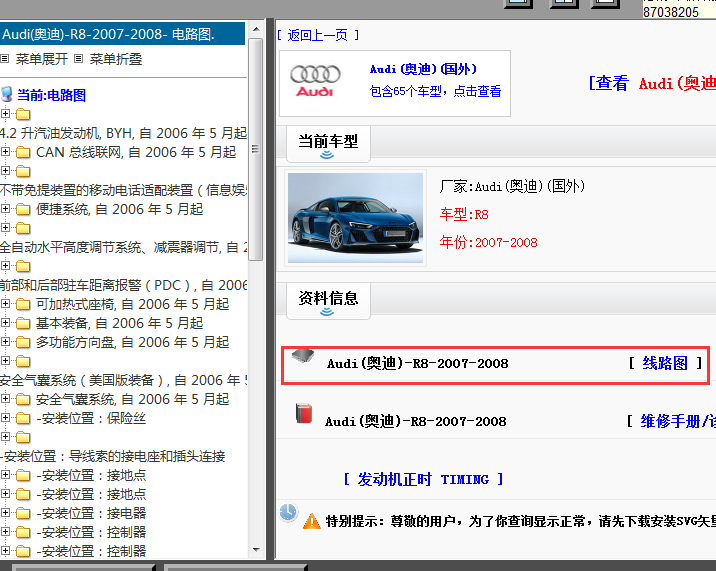Expand the 4.2 升汽油发动机 BYH node
The width and height of the screenshot is (716, 571).
click(5, 113)
